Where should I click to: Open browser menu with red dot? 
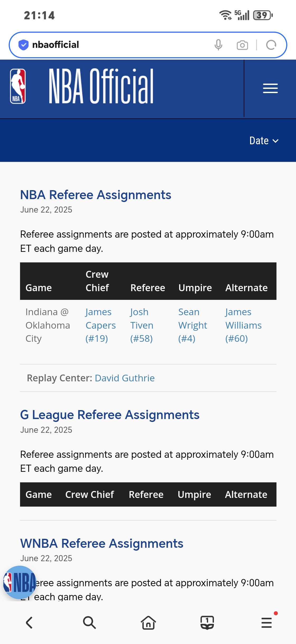(266, 623)
